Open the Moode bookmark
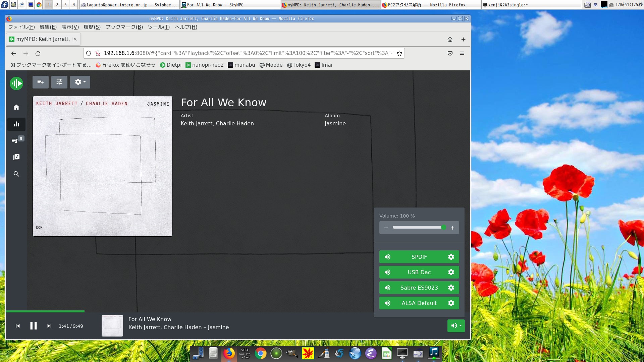 tap(271, 65)
